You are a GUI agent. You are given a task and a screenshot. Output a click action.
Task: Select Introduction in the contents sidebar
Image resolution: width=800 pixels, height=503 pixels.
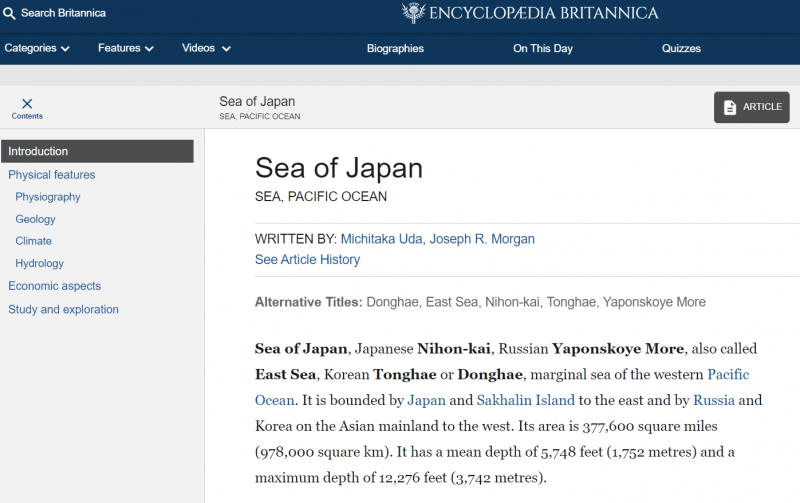[x=38, y=151]
